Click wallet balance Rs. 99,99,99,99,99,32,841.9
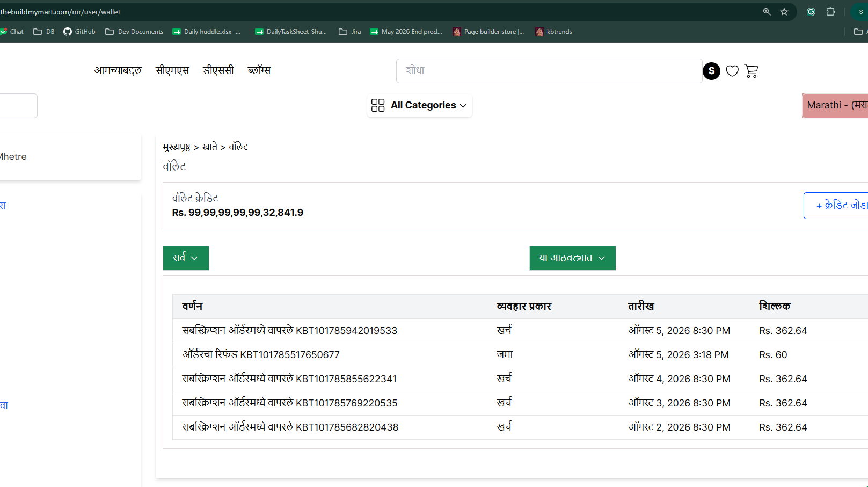The height and width of the screenshot is (487, 868). pos(238,213)
